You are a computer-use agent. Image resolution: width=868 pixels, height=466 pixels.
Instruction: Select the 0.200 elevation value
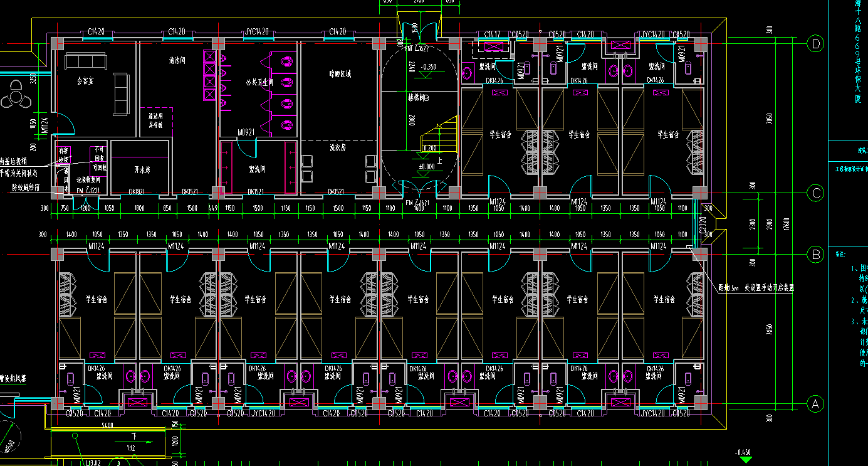click(429, 148)
